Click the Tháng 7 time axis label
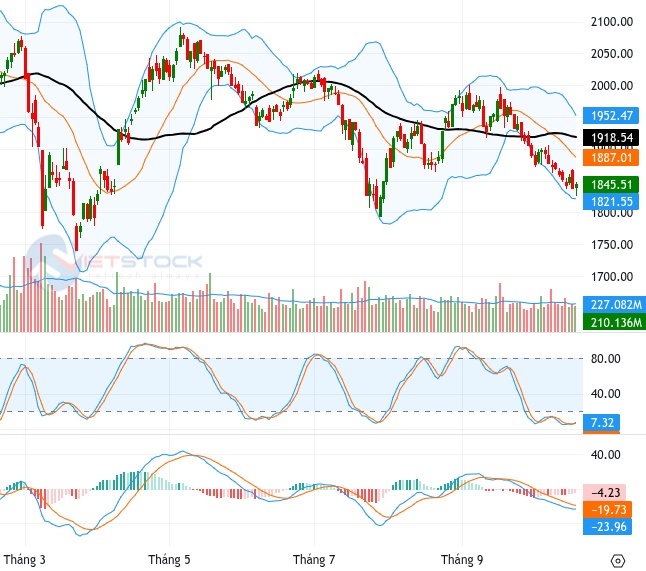646x571 pixels. [314, 559]
